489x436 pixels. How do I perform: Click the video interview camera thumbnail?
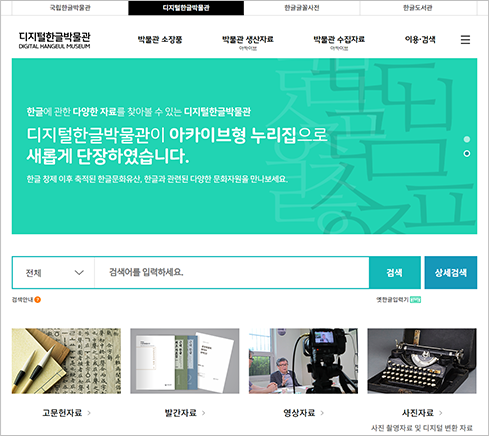(x=303, y=361)
